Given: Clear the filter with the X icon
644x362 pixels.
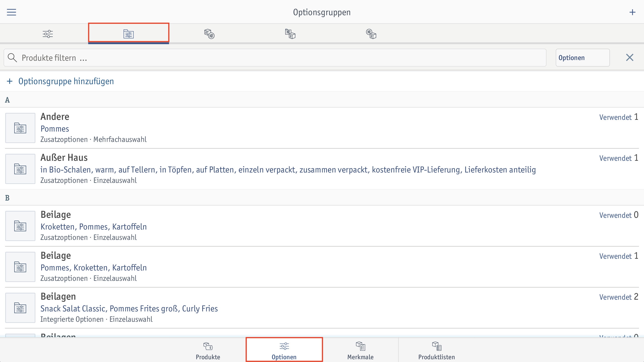Looking at the screenshot, I should [630, 57].
